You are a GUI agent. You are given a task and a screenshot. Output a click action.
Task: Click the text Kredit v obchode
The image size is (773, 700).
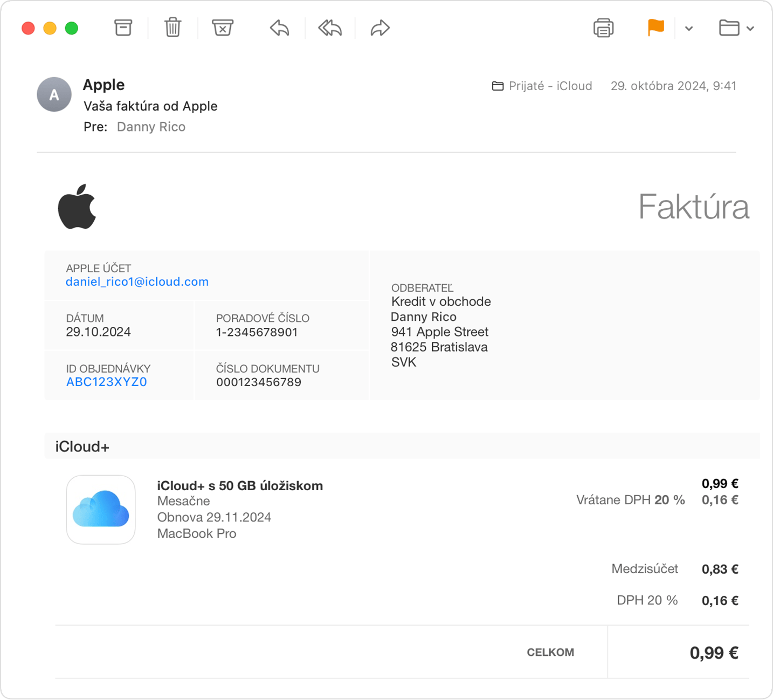[441, 301]
